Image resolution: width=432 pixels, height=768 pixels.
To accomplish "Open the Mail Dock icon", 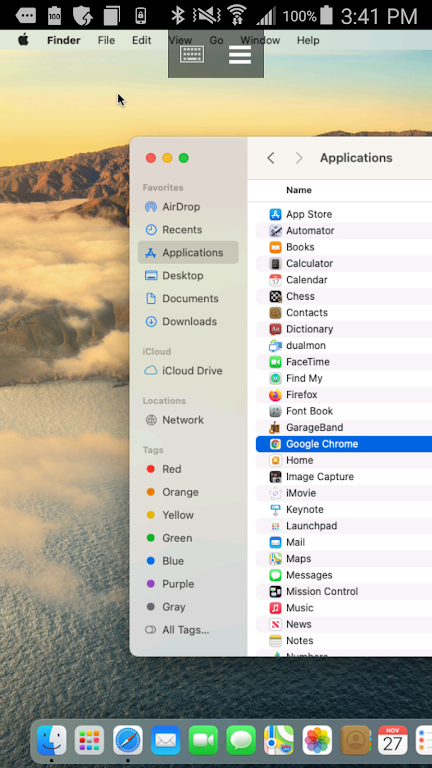I will pos(165,740).
